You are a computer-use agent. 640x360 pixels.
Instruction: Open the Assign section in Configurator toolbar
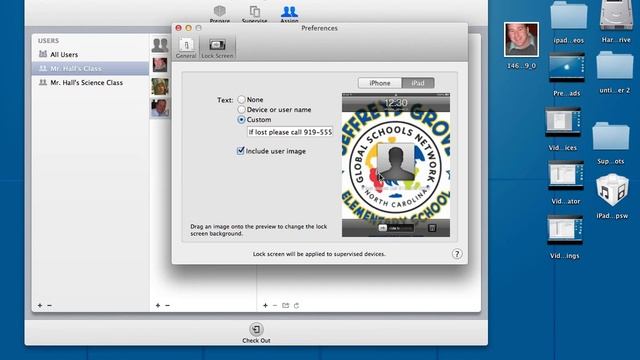pos(289,13)
